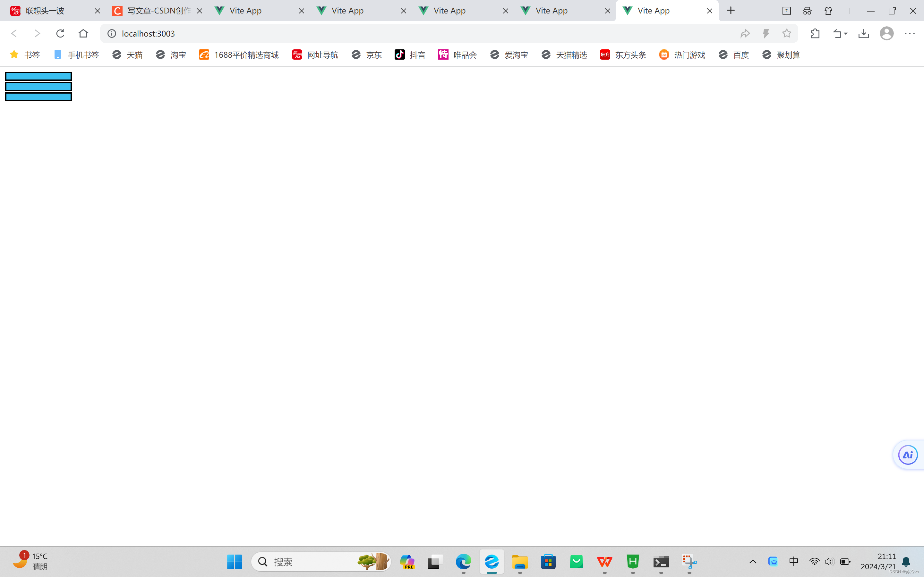Reload the current page
The image size is (924, 577).
(60, 33)
